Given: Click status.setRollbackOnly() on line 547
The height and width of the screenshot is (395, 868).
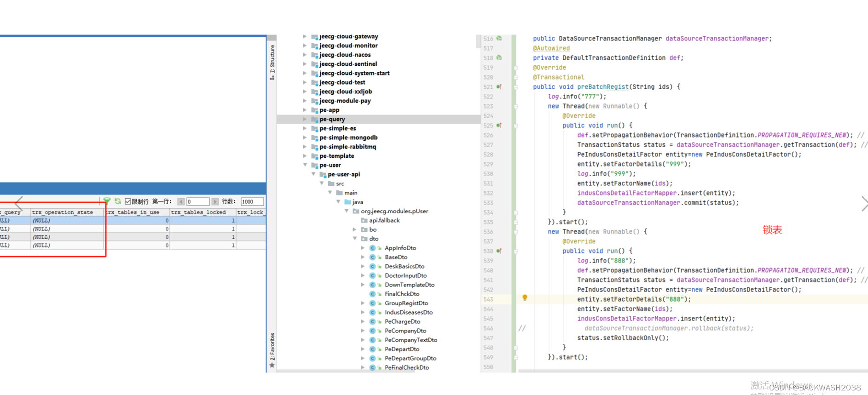Looking at the screenshot, I should (623, 338).
